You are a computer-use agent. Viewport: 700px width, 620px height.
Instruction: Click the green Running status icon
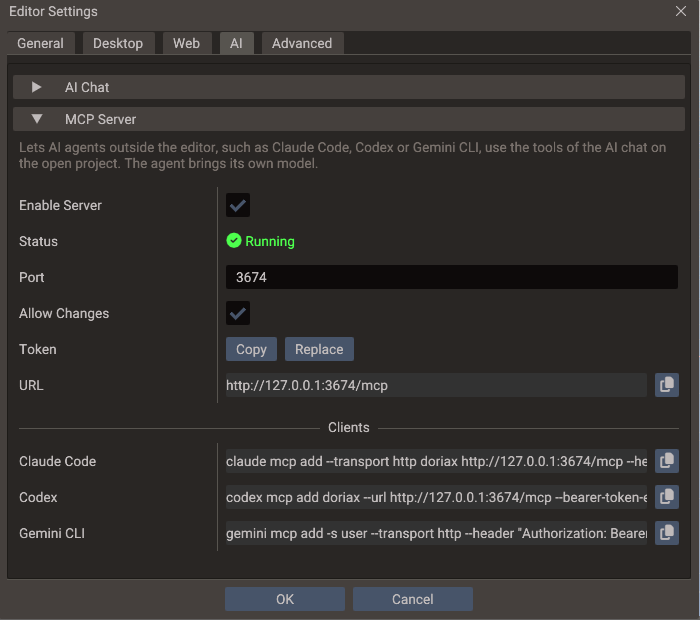tap(233, 241)
